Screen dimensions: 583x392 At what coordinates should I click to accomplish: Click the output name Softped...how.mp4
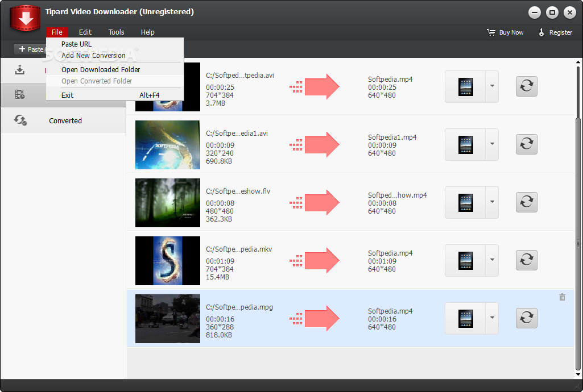[398, 195]
